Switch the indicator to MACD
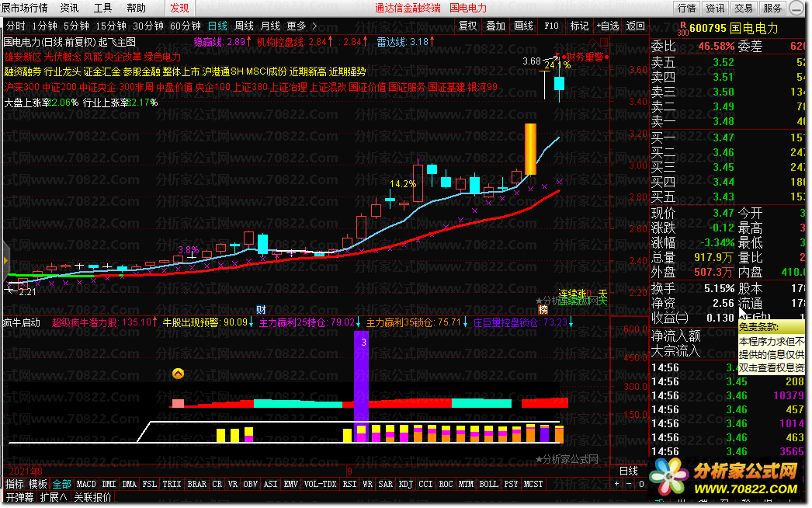This screenshot has height=508, width=812. [x=86, y=484]
